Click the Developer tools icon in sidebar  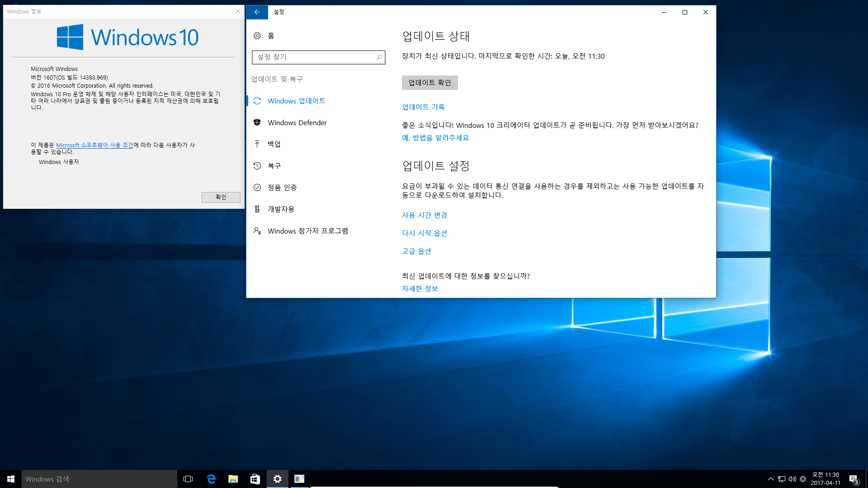coord(257,209)
